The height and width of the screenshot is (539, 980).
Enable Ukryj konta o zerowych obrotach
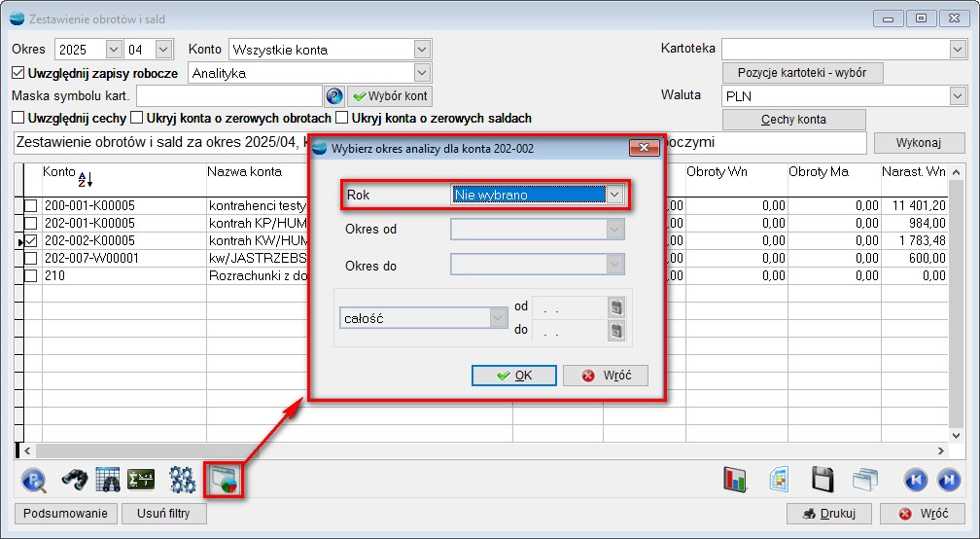coord(137,119)
